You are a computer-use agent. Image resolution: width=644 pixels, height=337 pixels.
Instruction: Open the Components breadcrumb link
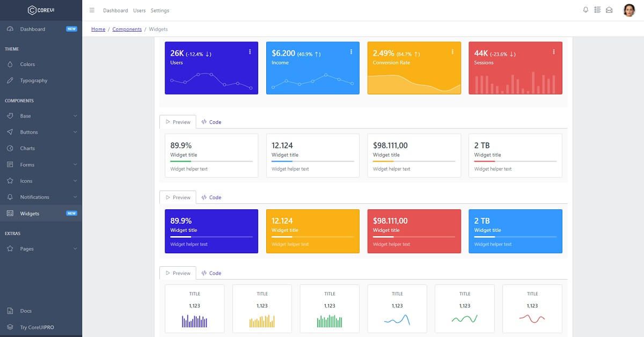(x=127, y=29)
